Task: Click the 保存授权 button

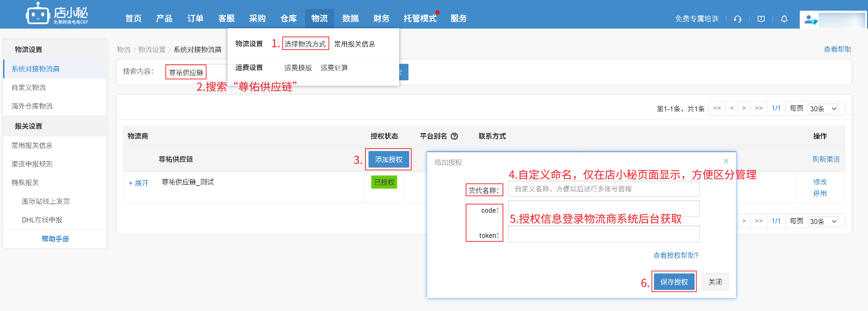Action: pyautogui.click(x=674, y=282)
